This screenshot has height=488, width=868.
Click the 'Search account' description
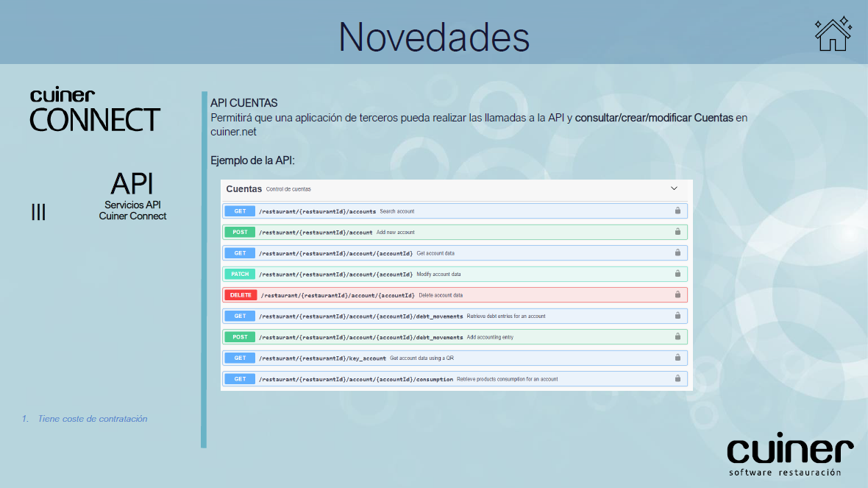pyautogui.click(x=397, y=211)
